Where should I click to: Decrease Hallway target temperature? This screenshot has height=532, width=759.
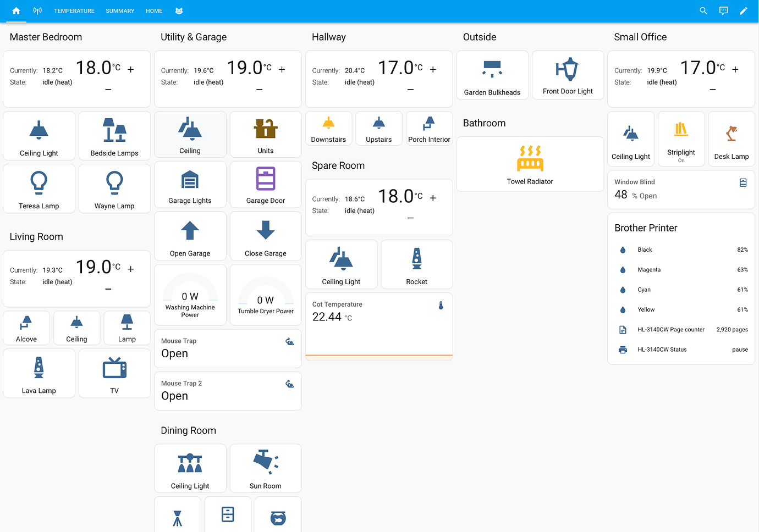[x=410, y=90]
